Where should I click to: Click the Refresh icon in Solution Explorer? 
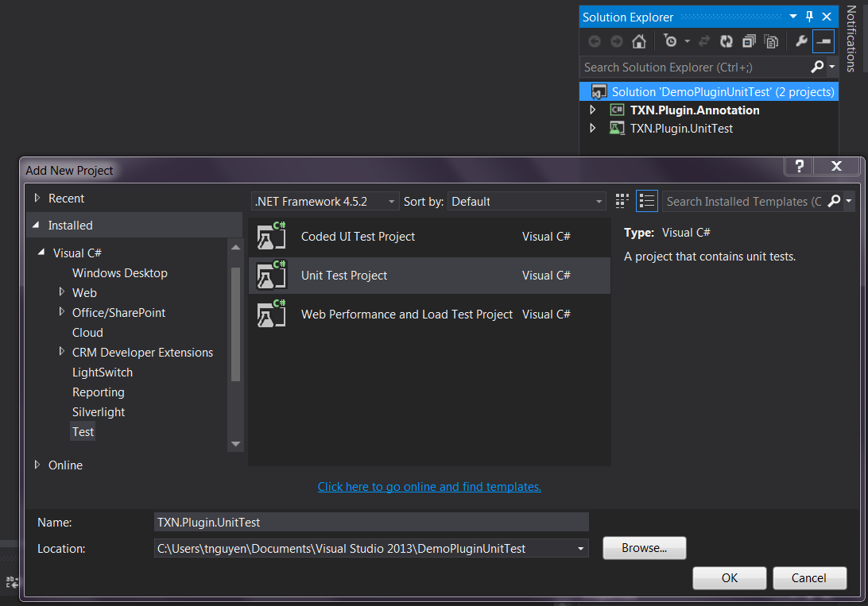(727, 41)
